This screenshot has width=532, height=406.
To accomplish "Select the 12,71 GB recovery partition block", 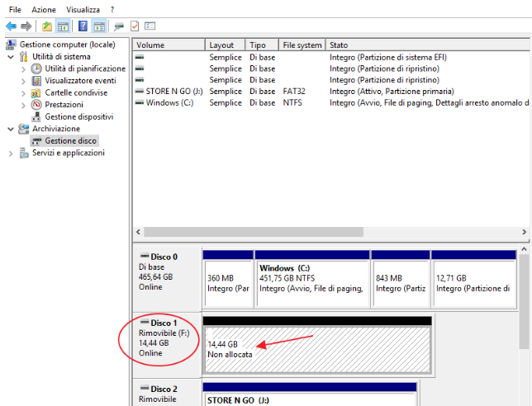I will click(x=474, y=279).
